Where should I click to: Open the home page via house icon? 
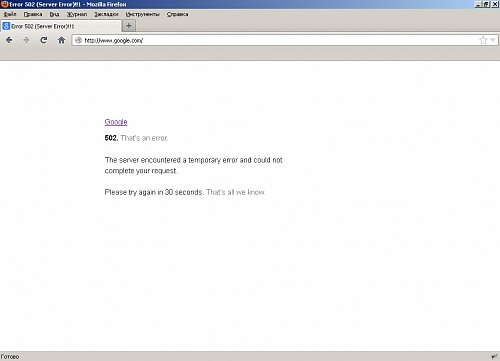61,40
